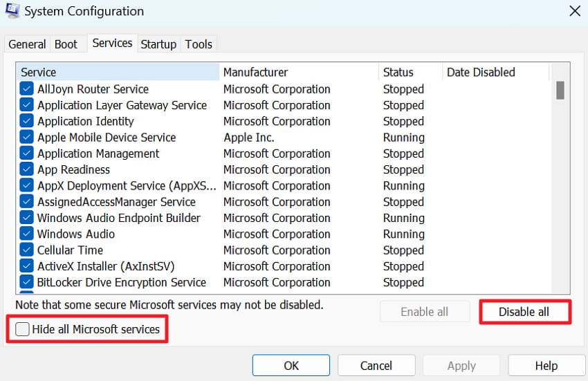The image size is (588, 381).
Task: Sort by Date Disabled column header
Action: click(496, 72)
